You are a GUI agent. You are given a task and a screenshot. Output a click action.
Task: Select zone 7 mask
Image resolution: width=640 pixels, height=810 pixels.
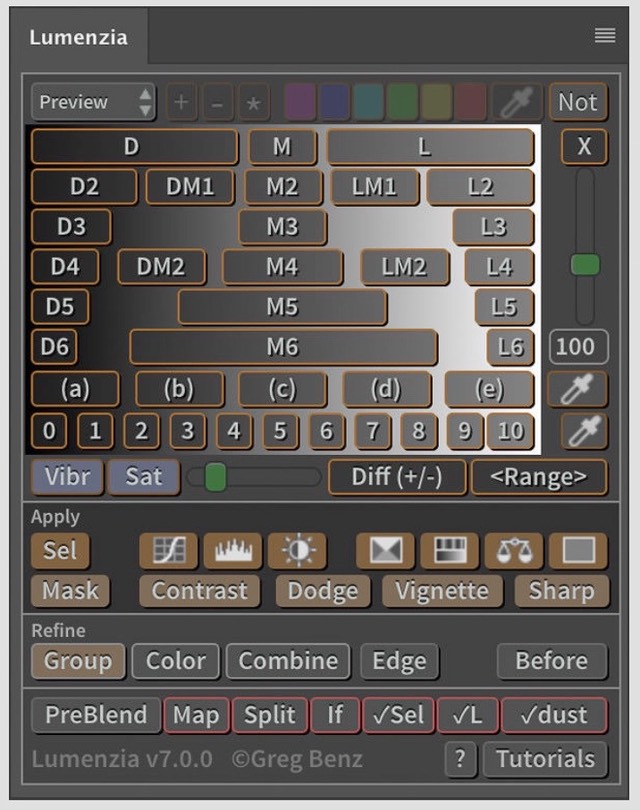click(x=372, y=430)
